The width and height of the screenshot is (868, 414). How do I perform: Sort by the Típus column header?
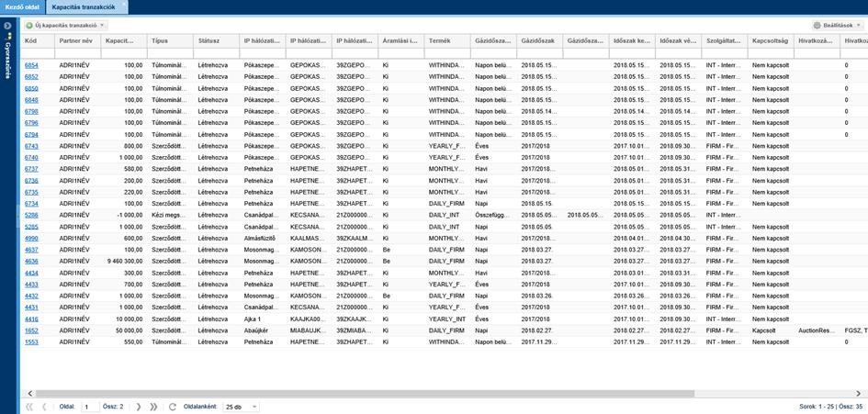tap(170, 41)
